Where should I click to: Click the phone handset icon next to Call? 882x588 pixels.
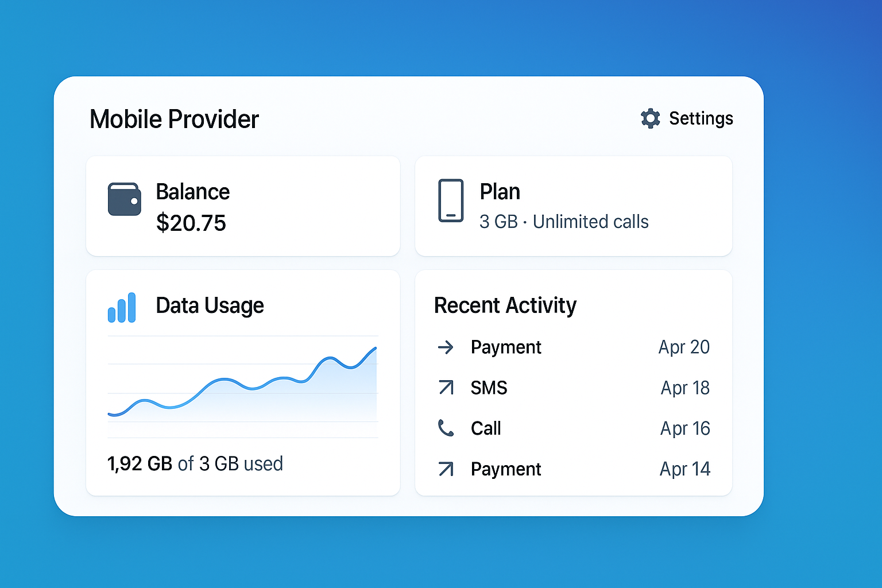pos(446,428)
